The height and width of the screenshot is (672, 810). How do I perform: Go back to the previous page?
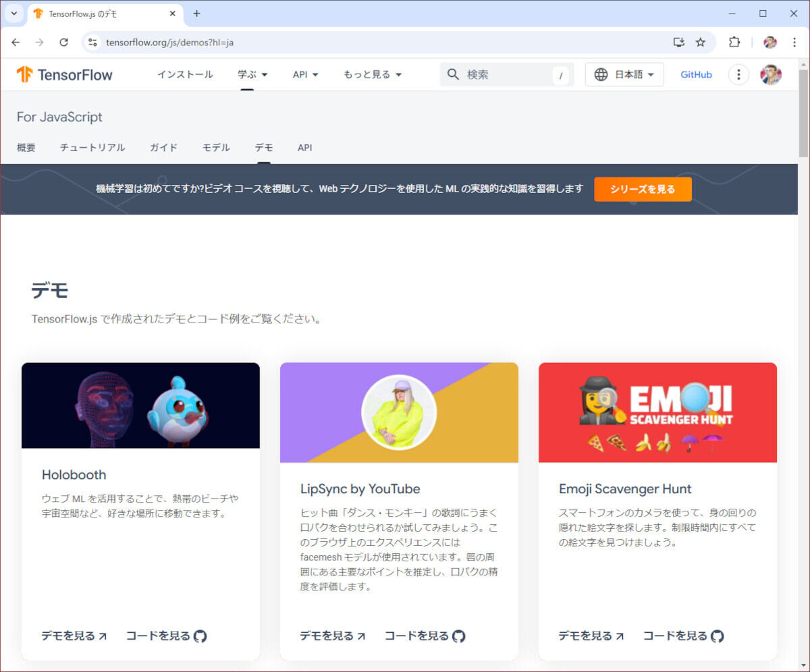click(x=16, y=42)
